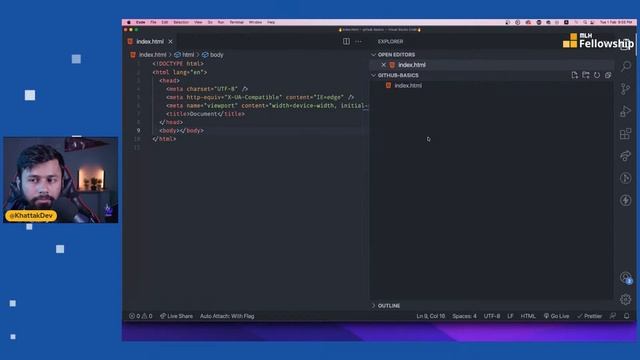Click the Prettier status item

(589, 316)
